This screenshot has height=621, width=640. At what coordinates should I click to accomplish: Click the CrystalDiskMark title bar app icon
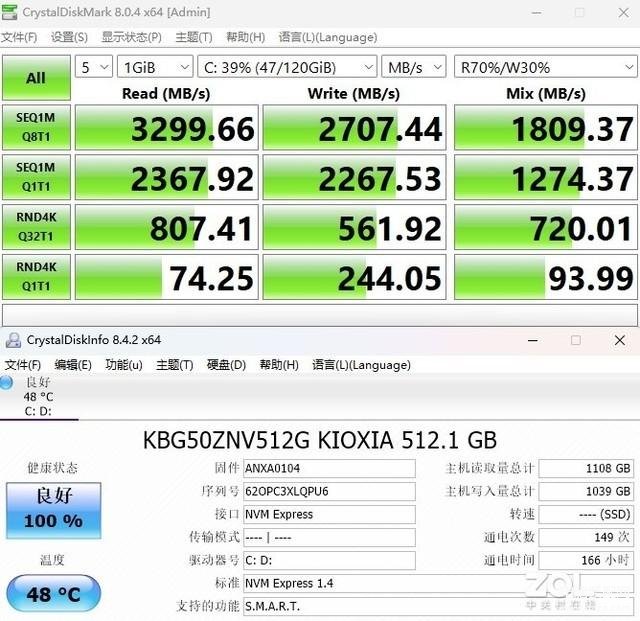[12, 11]
